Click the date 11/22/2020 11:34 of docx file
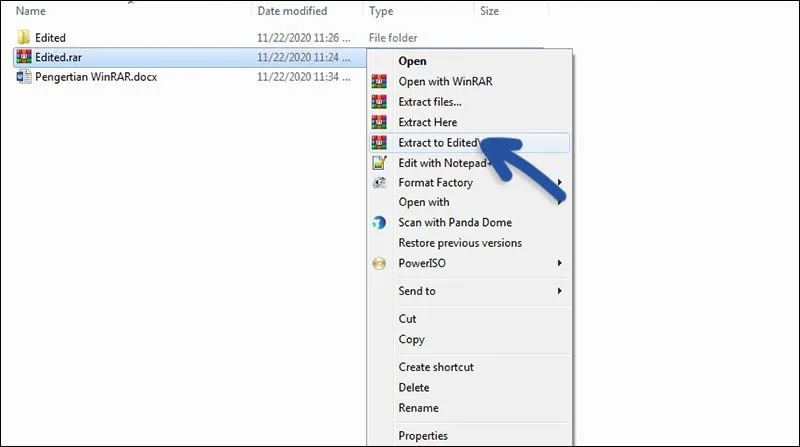 click(x=303, y=77)
